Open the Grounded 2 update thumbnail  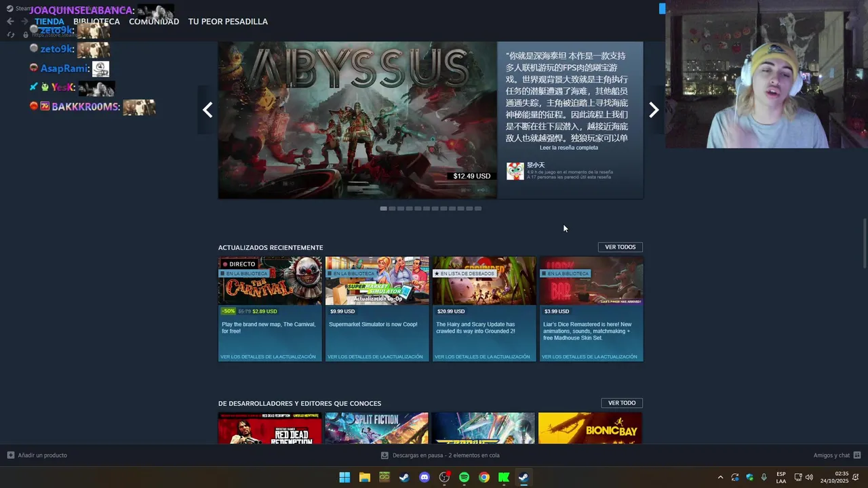click(x=484, y=281)
